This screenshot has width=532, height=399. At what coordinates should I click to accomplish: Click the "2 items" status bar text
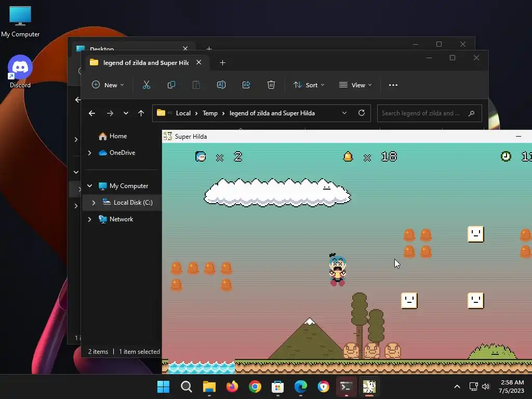pos(98,352)
